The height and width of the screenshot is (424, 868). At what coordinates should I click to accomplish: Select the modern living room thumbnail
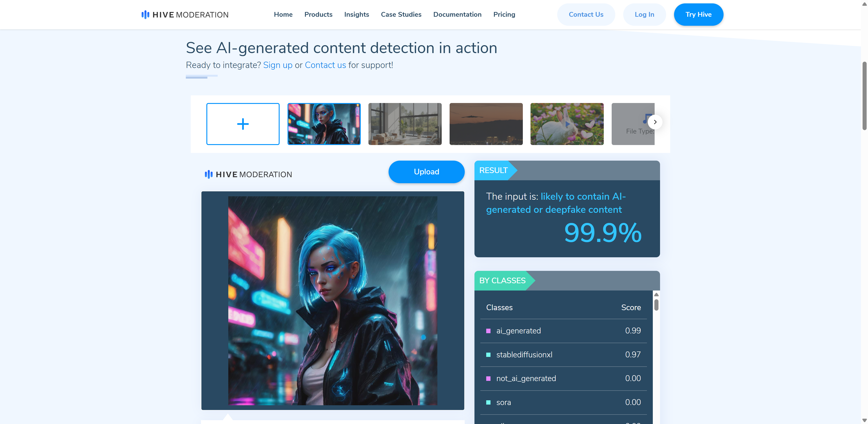pyautogui.click(x=405, y=124)
